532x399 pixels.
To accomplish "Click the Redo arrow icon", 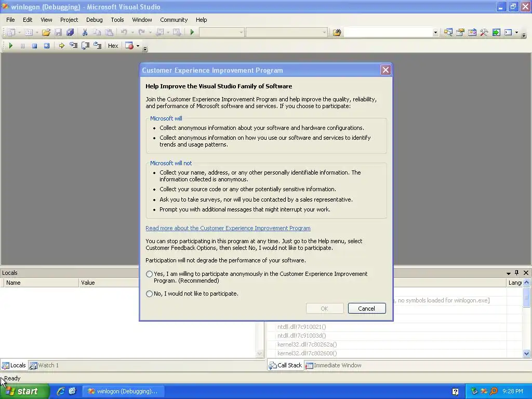I will [141, 33].
